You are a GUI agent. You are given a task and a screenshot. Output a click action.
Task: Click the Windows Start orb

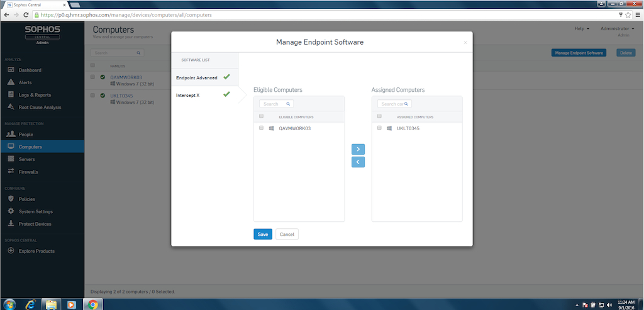[9, 304]
